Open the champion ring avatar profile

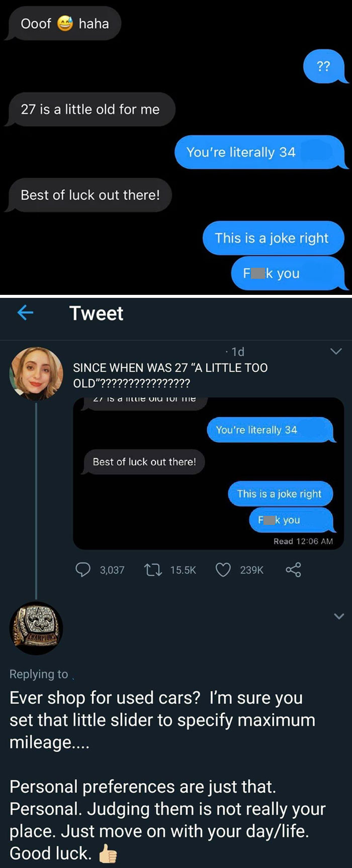[x=36, y=628]
